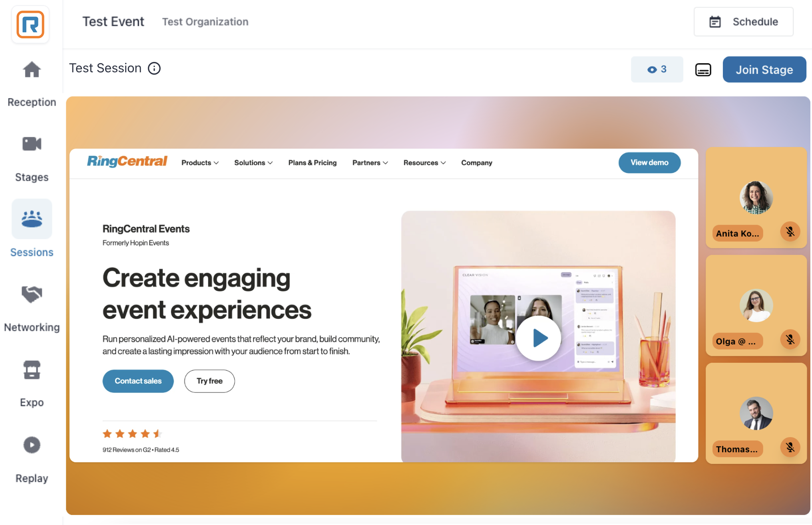Toggle closed captions icon
Viewport: 812px width, 525px height.
click(x=703, y=70)
